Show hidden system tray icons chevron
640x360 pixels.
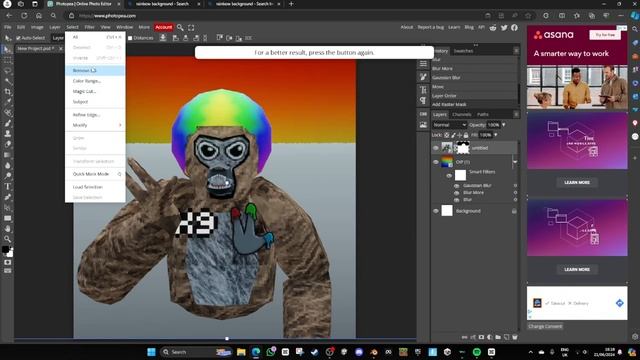pos(531,352)
